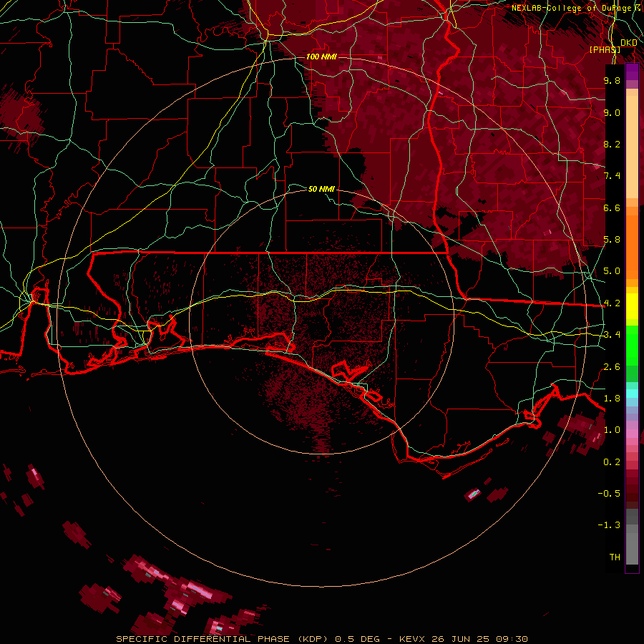Click the gray bottom segment of the color bar

coord(632,537)
